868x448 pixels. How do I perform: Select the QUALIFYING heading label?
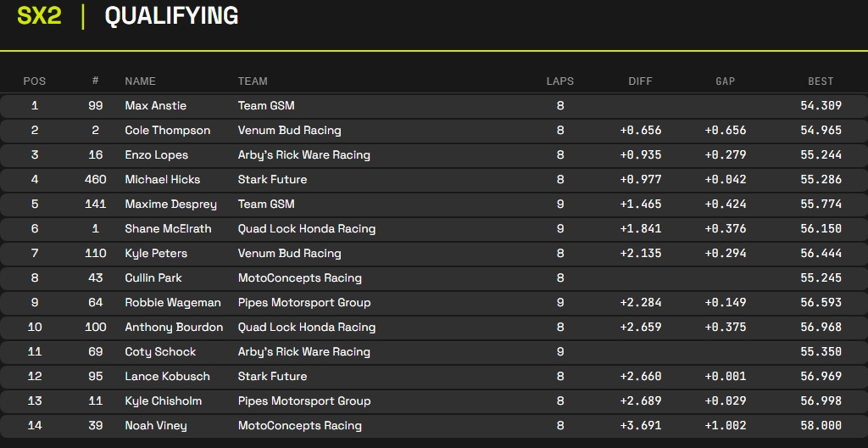(x=171, y=16)
